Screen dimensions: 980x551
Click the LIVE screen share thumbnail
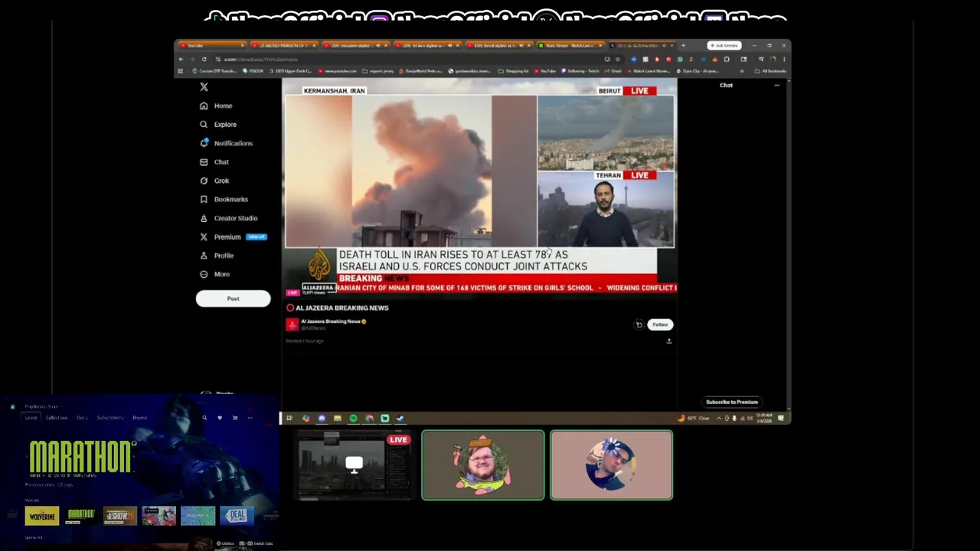click(x=354, y=465)
